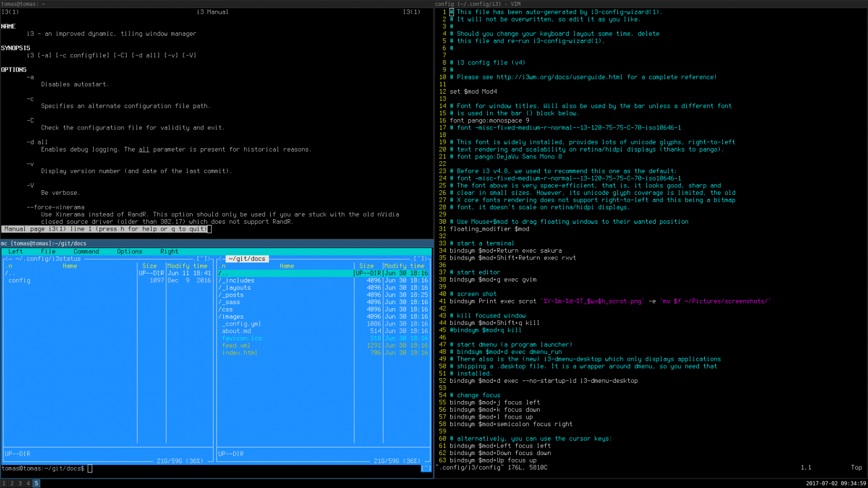Switch to i3 workspace 4
The width and height of the screenshot is (868, 488).
tap(28, 483)
